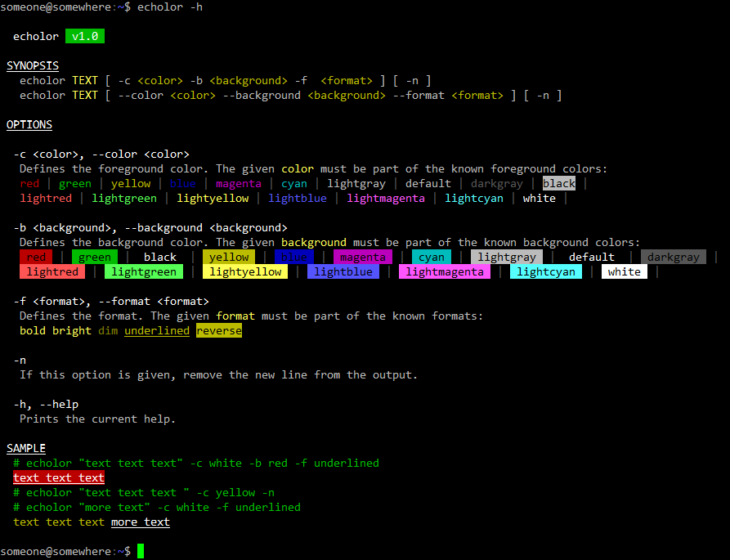The image size is (730, 560).
Task: Click the red background color block
Action: [x=36, y=257]
